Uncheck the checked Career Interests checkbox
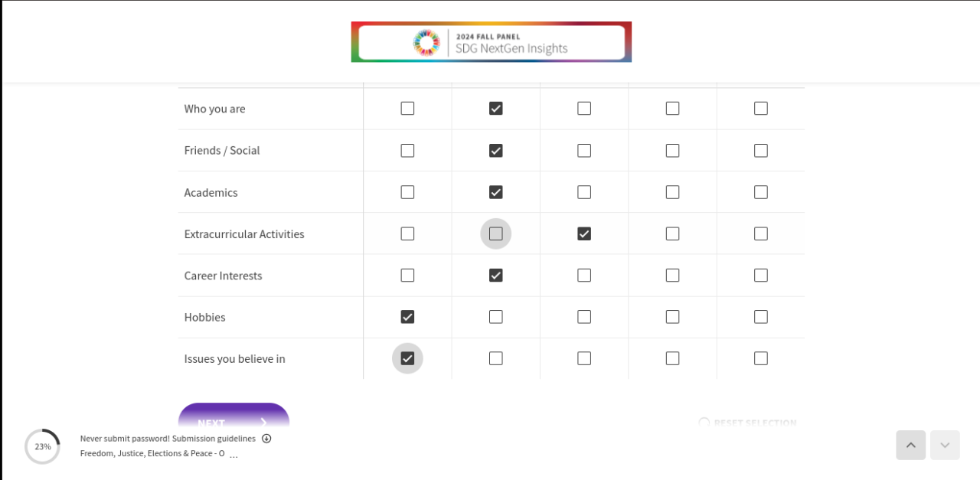 pos(496,276)
